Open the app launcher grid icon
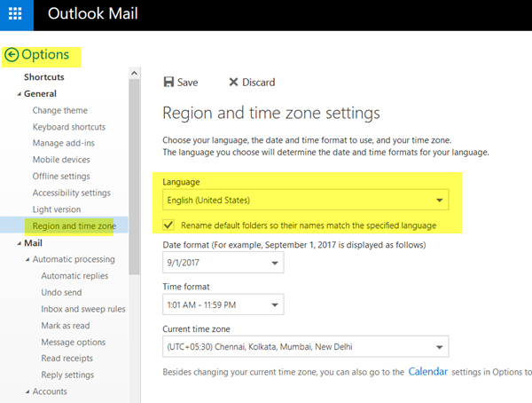The height and width of the screenshot is (403, 532). 16,15
